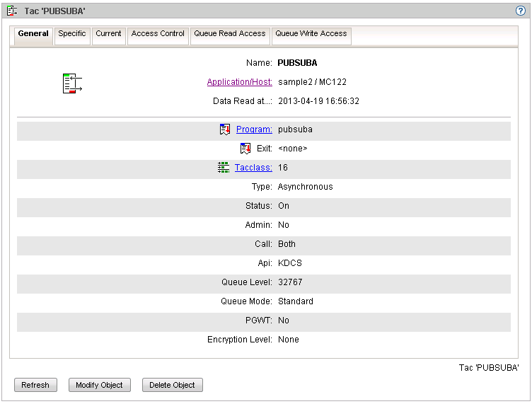Open the Host link
Screen dimensions: 532x404
[x=262, y=82]
